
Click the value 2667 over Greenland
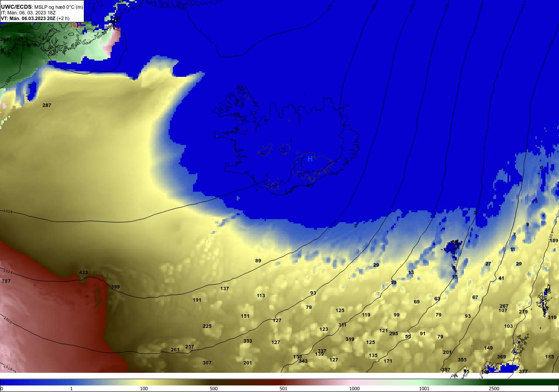6,39
